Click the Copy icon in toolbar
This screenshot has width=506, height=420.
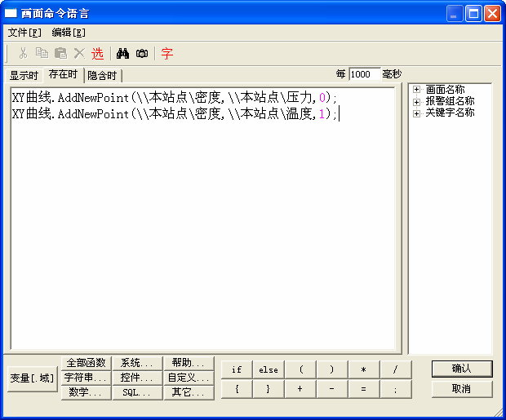[42, 54]
